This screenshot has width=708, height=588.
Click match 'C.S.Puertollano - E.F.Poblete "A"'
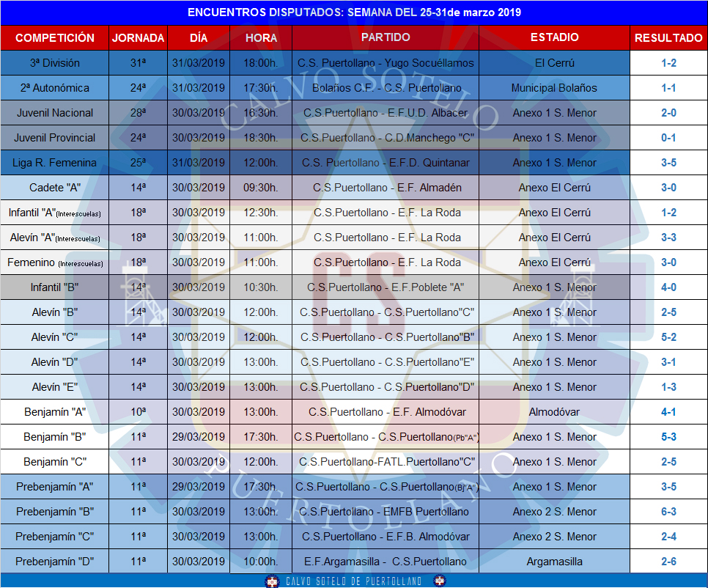[x=386, y=287]
